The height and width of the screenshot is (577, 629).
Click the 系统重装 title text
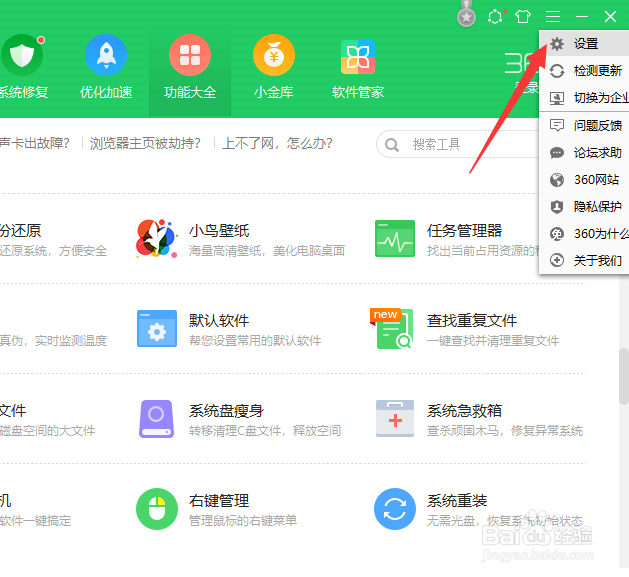tap(457, 501)
